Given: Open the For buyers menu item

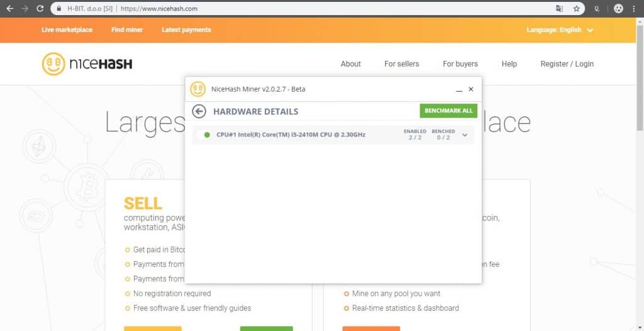Looking at the screenshot, I should [460, 64].
